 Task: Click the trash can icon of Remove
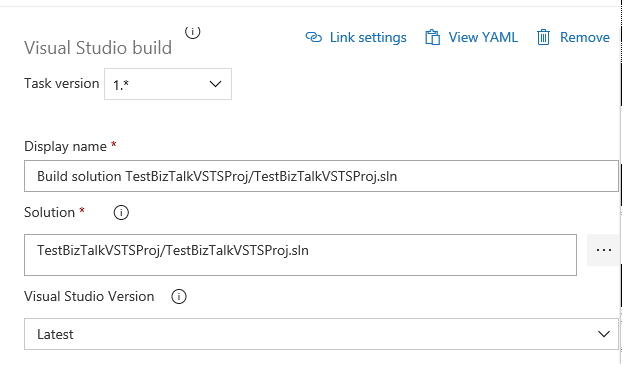click(x=543, y=37)
